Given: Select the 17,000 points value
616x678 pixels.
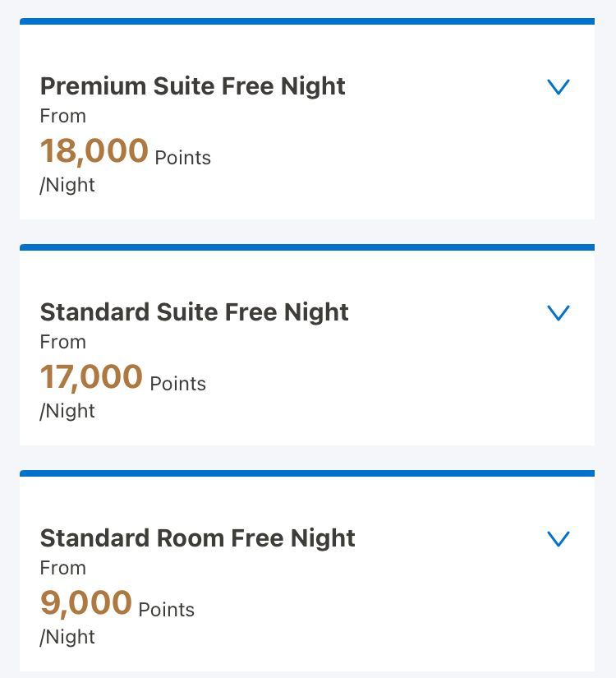Looking at the screenshot, I should coord(91,376).
